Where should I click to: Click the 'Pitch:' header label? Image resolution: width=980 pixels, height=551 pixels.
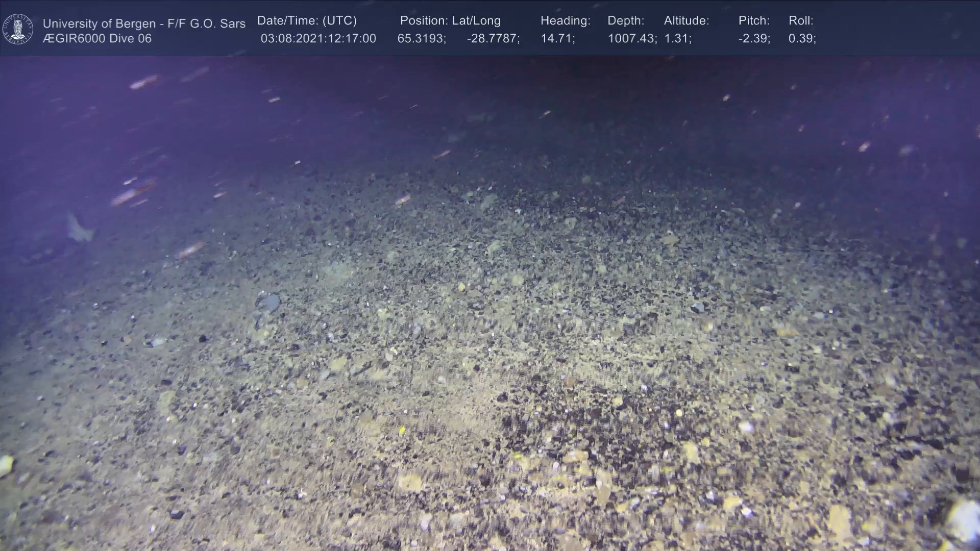pyautogui.click(x=754, y=21)
